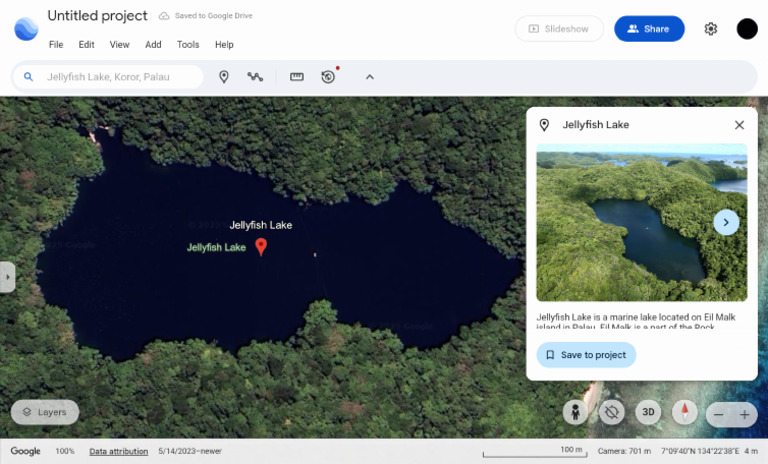Start the Slideshow
This screenshot has height=464, width=768.
point(559,29)
